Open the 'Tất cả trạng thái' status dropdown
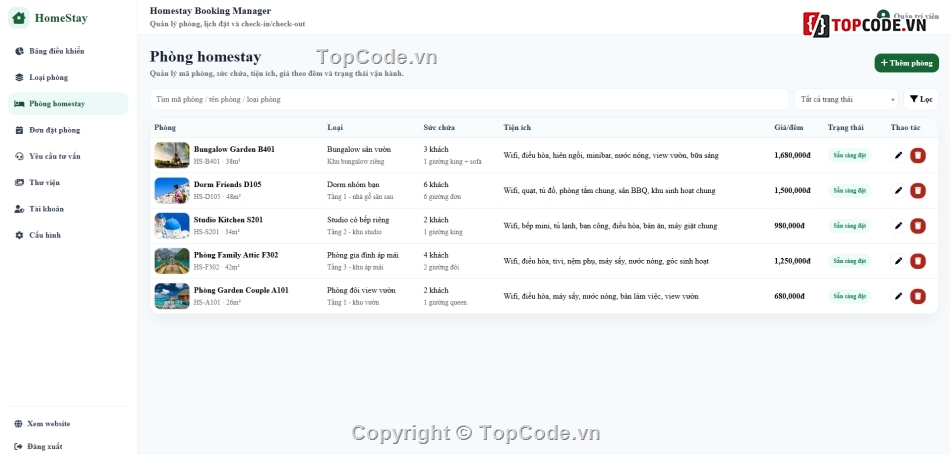This screenshot has height=455, width=950. tap(846, 99)
